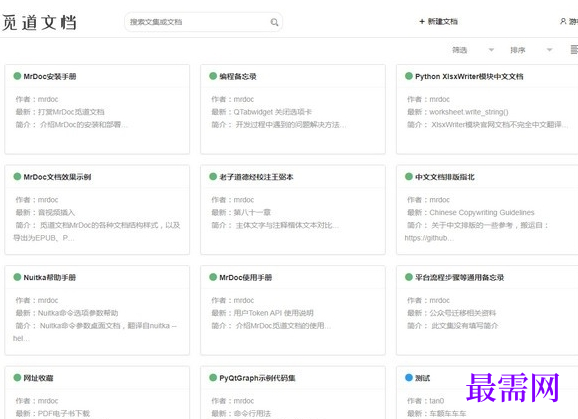Open latest doc 打赏MrDoc觅道文档

pos(71,112)
